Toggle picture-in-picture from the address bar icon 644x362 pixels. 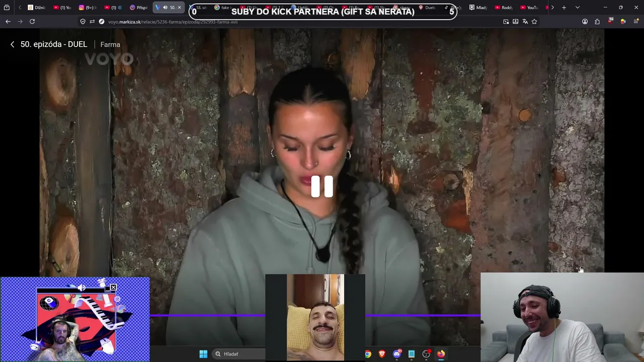coord(506,22)
